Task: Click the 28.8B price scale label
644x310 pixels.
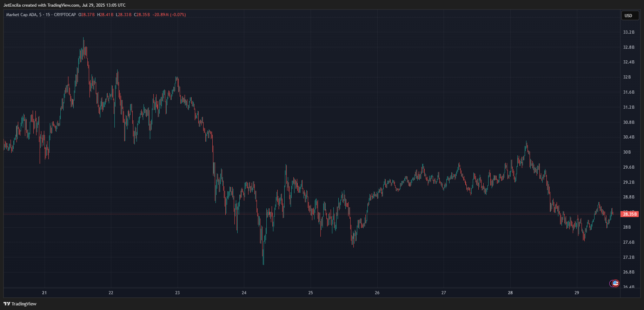Action: click(629, 197)
